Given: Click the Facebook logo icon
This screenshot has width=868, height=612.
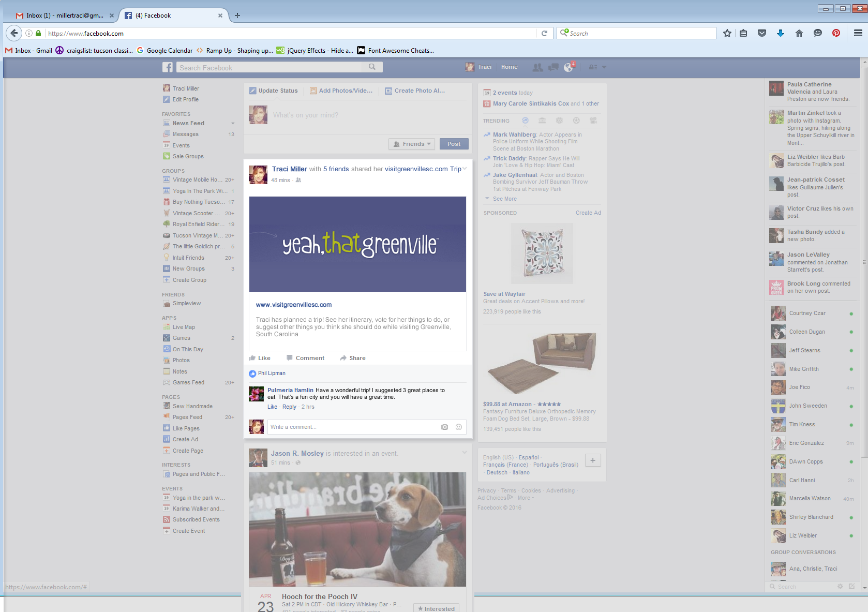Looking at the screenshot, I should (x=168, y=67).
